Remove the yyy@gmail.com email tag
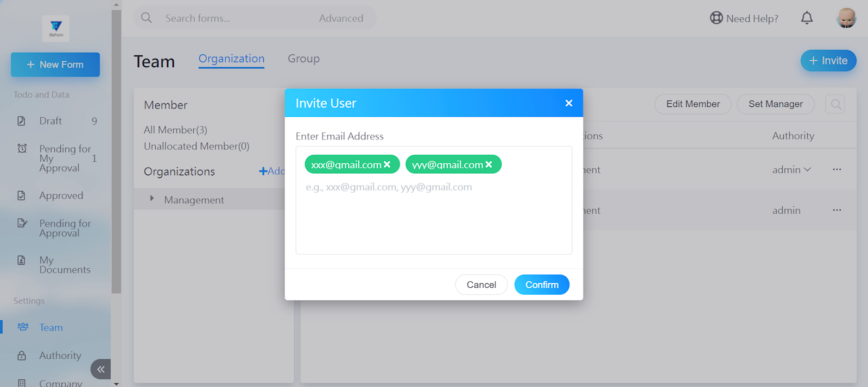This screenshot has width=868, height=387. (489, 164)
